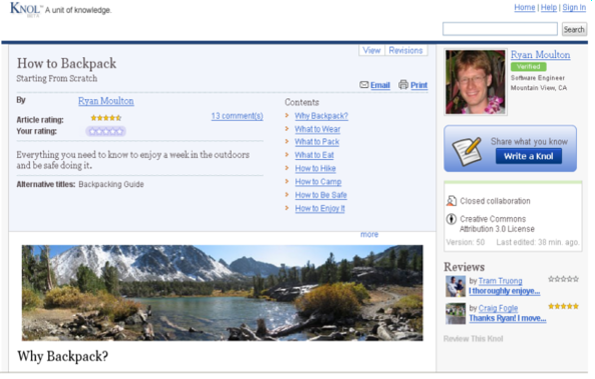This screenshot has width=595, height=379.
Task: Focus the search text field
Action: pyautogui.click(x=500, y=29)
